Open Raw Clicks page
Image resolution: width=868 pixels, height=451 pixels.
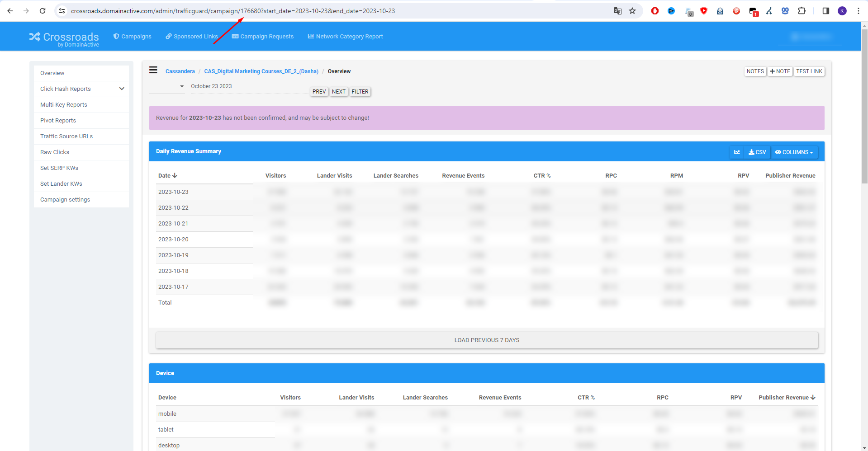tap(81, 152)
